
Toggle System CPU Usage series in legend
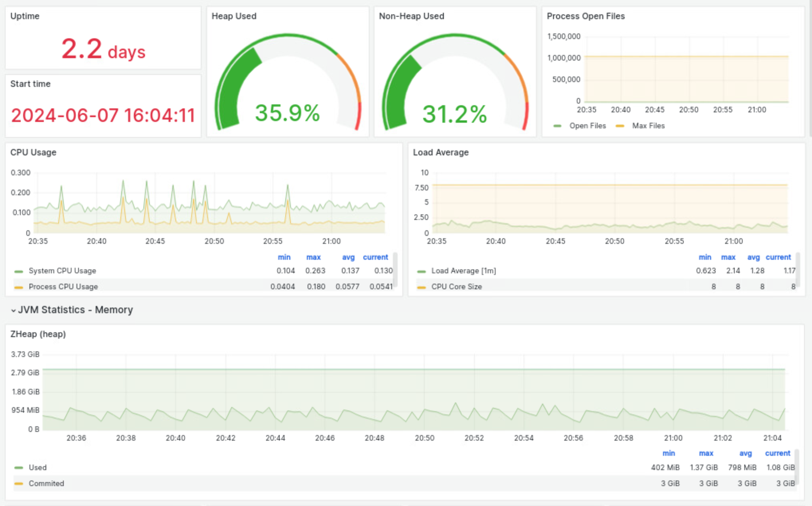(x=62, y=271)
